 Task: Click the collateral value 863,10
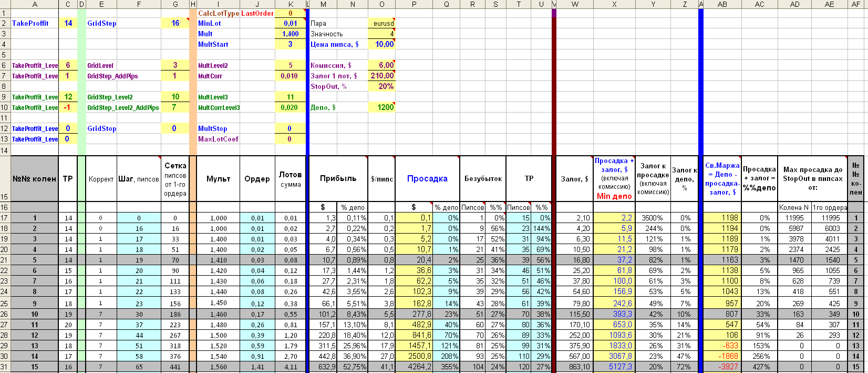(575, 367)
